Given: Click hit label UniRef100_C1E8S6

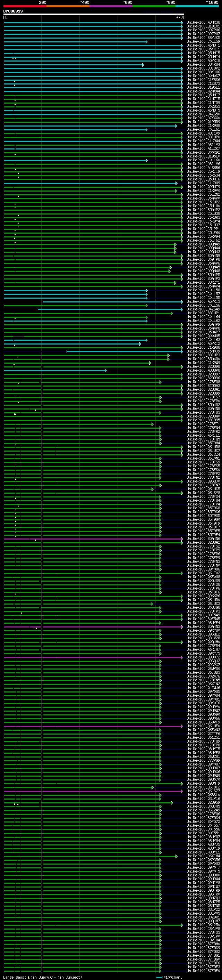Looking at the screenshot, I should point(203,80).
